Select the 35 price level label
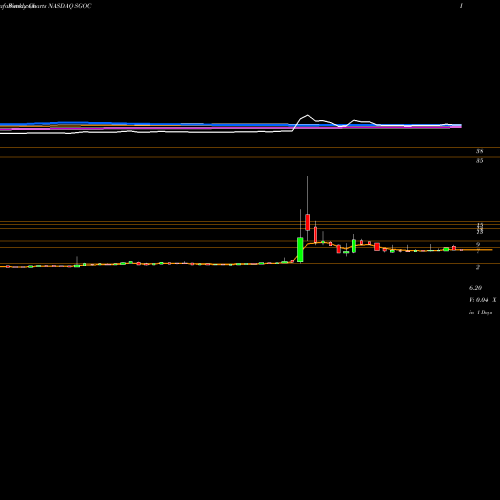This screenshot has height=500, width=500. [x=479, y=161]
